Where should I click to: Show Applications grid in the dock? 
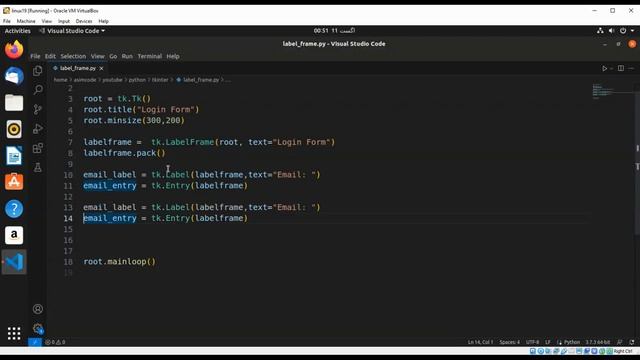pos(14,333)
